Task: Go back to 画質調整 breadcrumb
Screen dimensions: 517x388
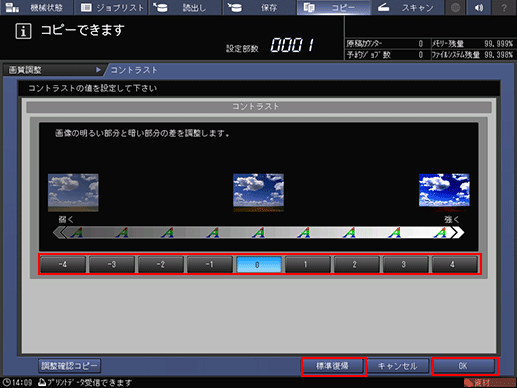Action: point(53,70)
